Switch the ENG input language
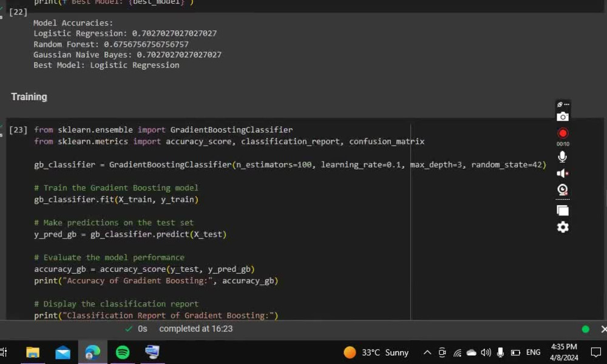Viewport: 607px width, 364px height. point(533,352)
